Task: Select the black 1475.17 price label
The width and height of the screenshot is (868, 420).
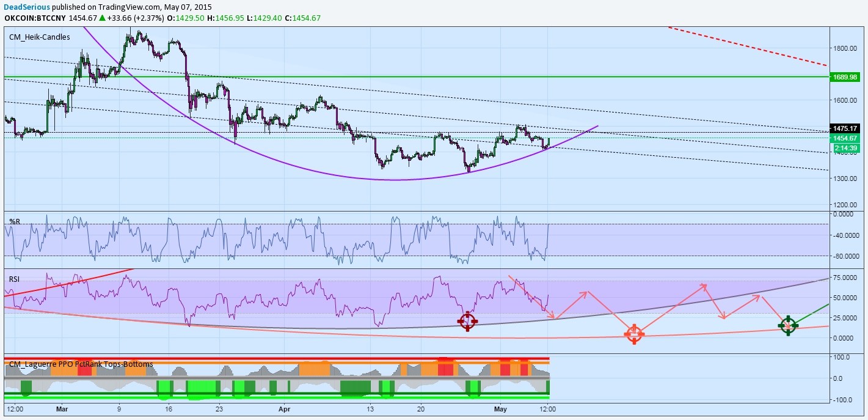Action: click(x=845, y=128)
